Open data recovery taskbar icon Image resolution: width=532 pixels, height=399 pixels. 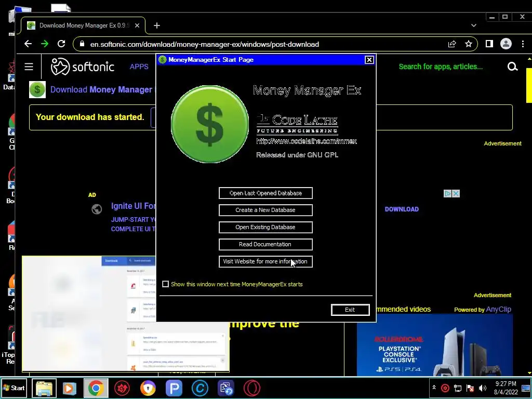point(226,388)
